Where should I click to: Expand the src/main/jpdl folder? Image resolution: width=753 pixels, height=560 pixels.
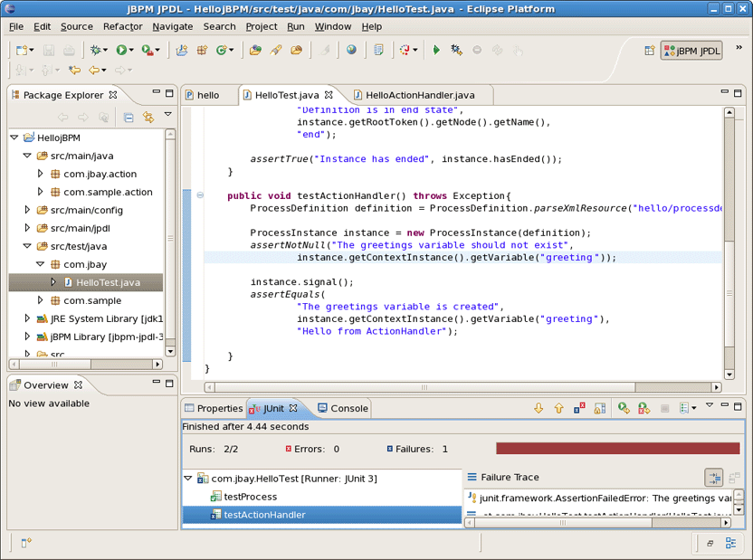[27, 227]
